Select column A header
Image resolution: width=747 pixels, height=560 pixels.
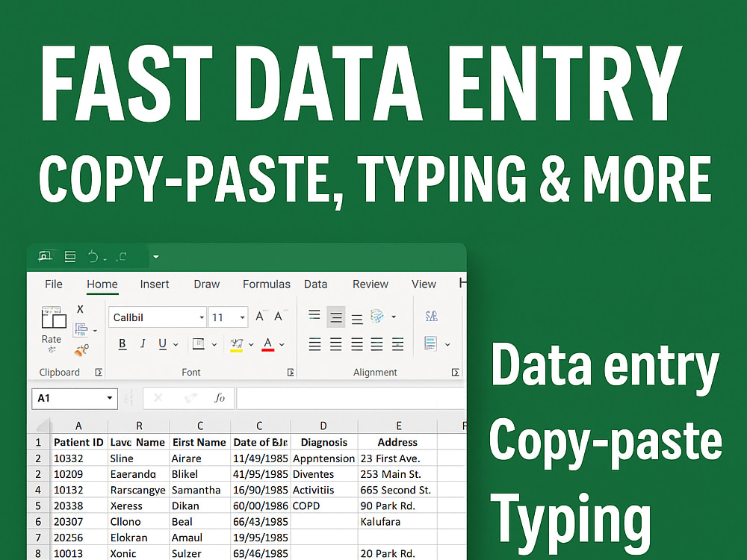point(78,426)
